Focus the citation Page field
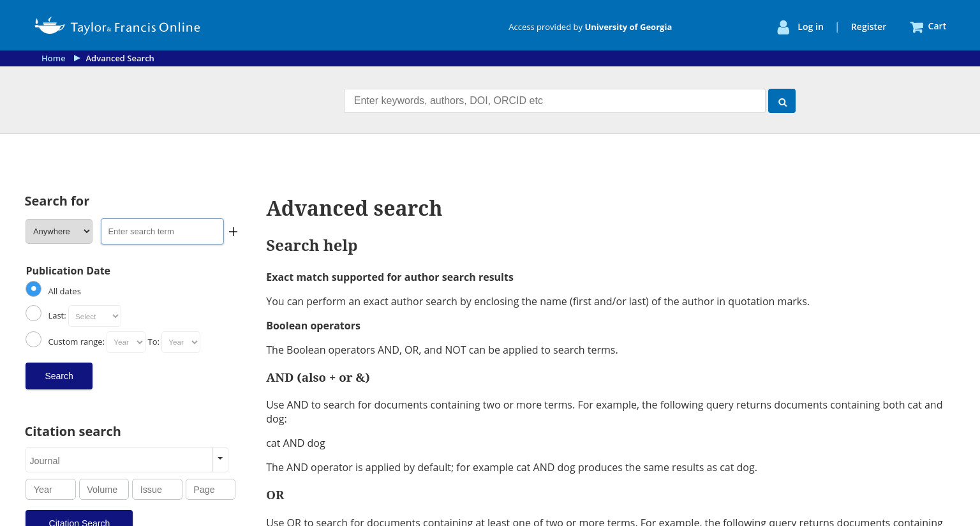This screenshot has height=526, width=980. point(211,489)
